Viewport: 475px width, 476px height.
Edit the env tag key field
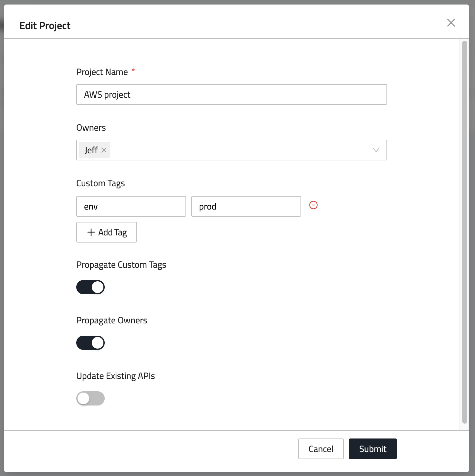131,206
